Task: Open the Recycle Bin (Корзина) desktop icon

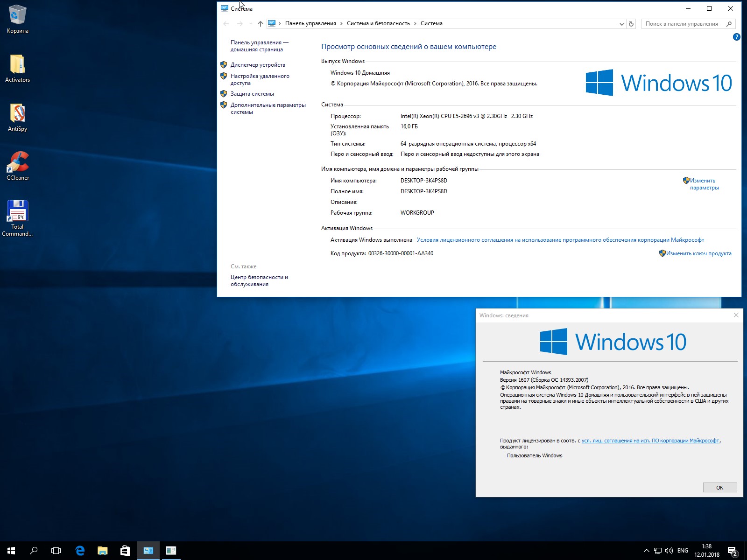Action: pyautogui.click(x=18, y=19)
